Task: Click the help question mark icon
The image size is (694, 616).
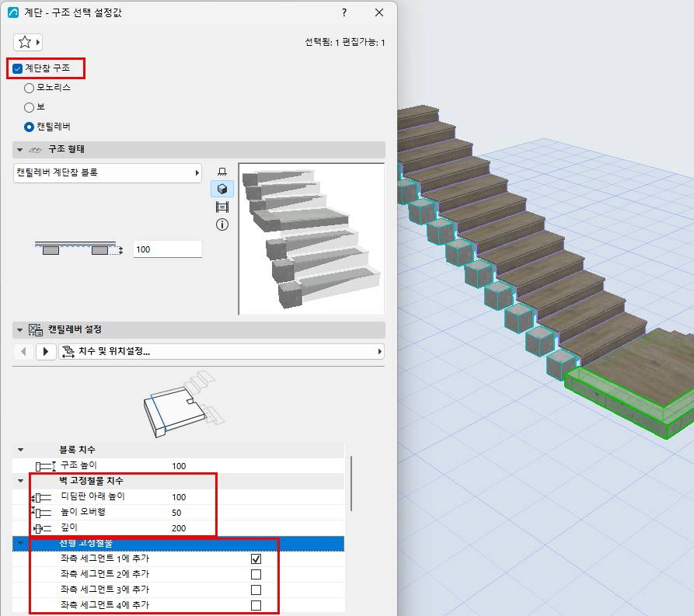Action: coord(344,12)
